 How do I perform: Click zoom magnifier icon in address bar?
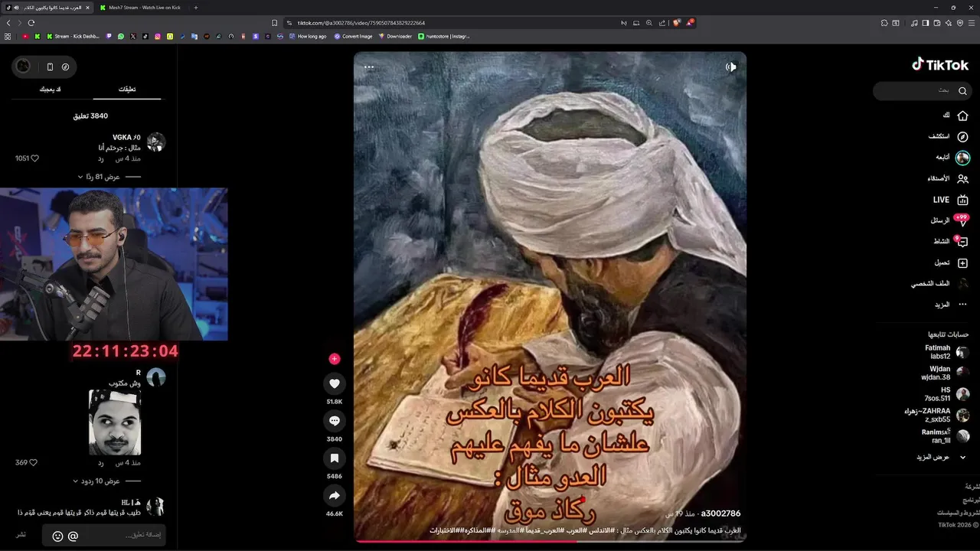click(649, 23)
